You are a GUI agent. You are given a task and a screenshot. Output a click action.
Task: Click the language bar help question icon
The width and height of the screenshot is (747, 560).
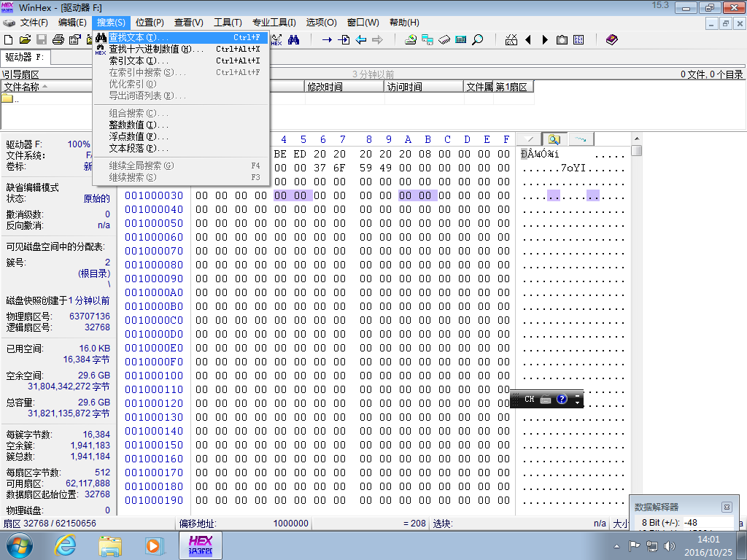point(562,399)
